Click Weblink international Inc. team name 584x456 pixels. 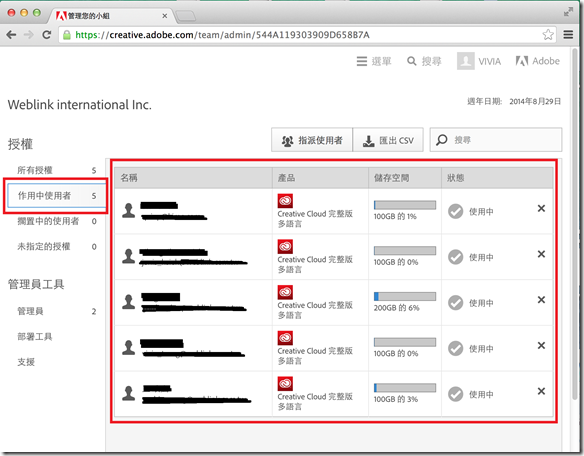(x=80, y=105)
